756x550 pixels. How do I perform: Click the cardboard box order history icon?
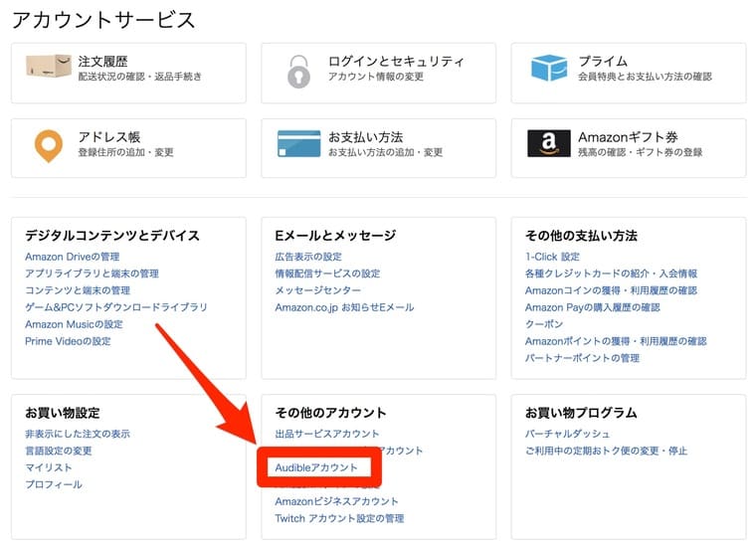(49, 66)
